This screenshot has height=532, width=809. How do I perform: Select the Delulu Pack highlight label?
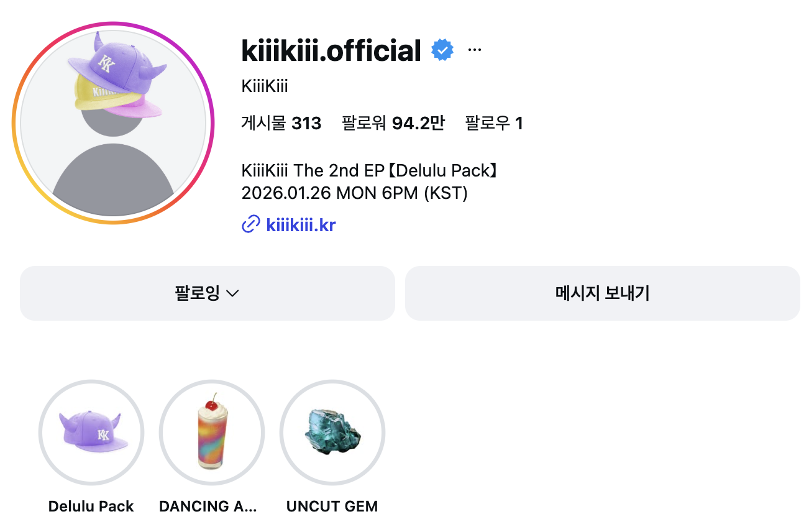pos(91,507)
